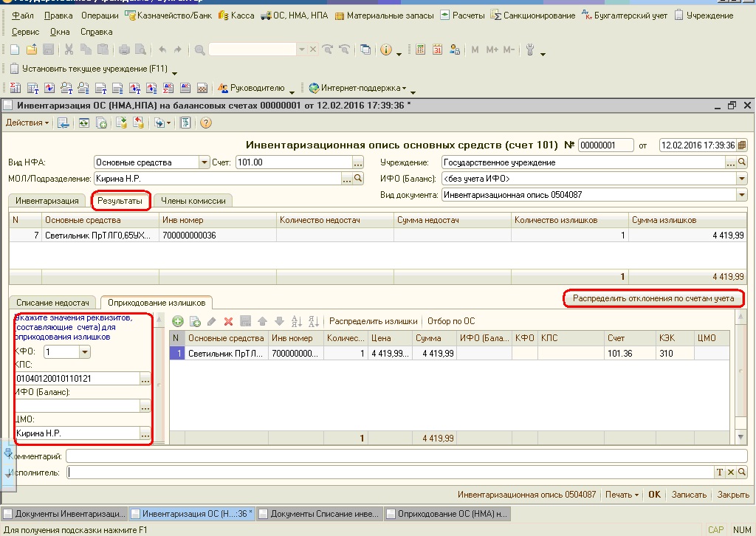Click the copy row icon in table toolbar
Image resolution: width=756 pixels, height=536 pixels.
coord(195,321)
